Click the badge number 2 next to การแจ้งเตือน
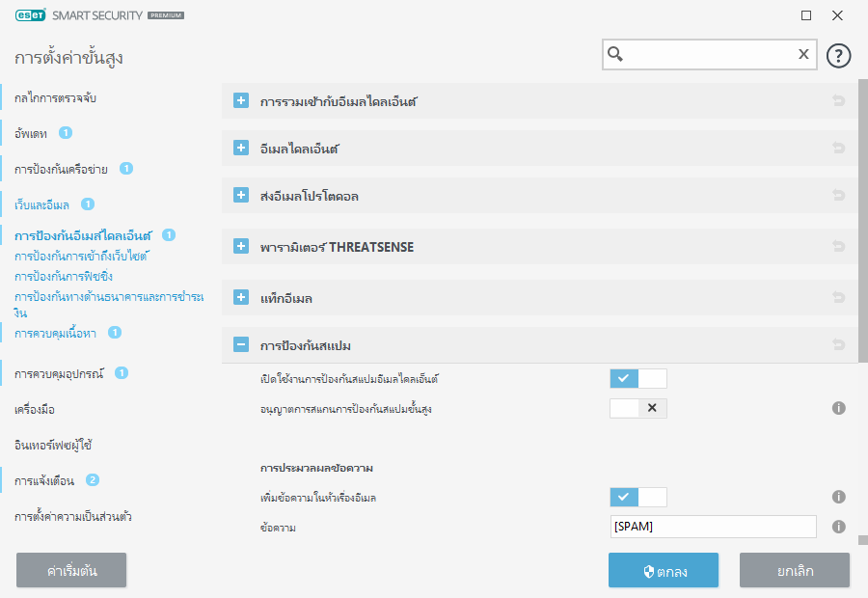The width and height of the screenshot is (868, 598). pyautogui.click(x=93, y=480)
